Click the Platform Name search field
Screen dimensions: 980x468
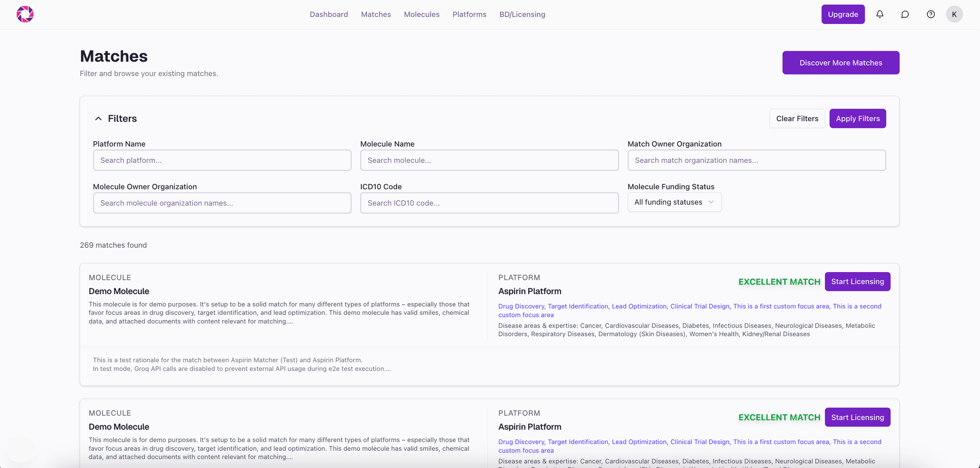(x=222, y=160)
